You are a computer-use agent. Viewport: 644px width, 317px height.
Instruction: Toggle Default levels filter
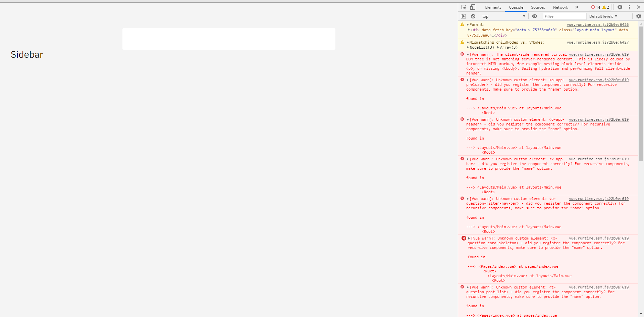point(602,16)
